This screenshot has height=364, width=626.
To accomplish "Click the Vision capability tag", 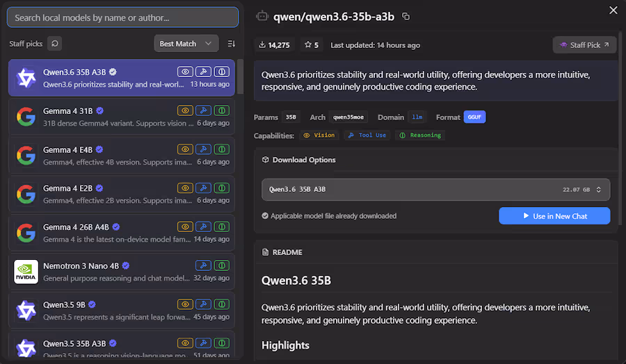I will (319, 135).
